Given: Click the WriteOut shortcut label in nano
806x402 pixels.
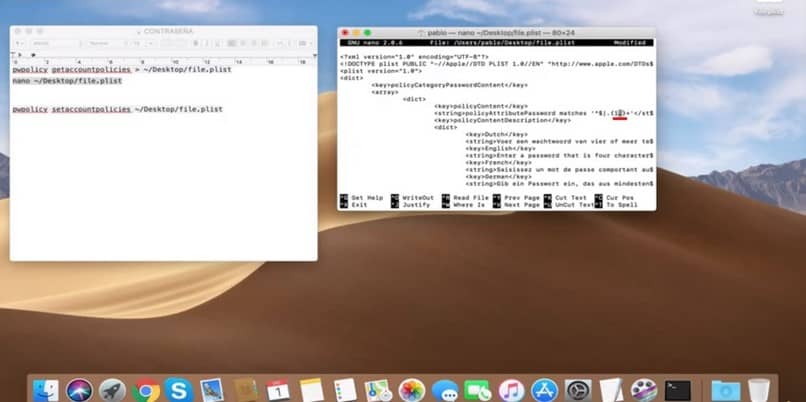Looking at the screenshot, I should [418, 198].
